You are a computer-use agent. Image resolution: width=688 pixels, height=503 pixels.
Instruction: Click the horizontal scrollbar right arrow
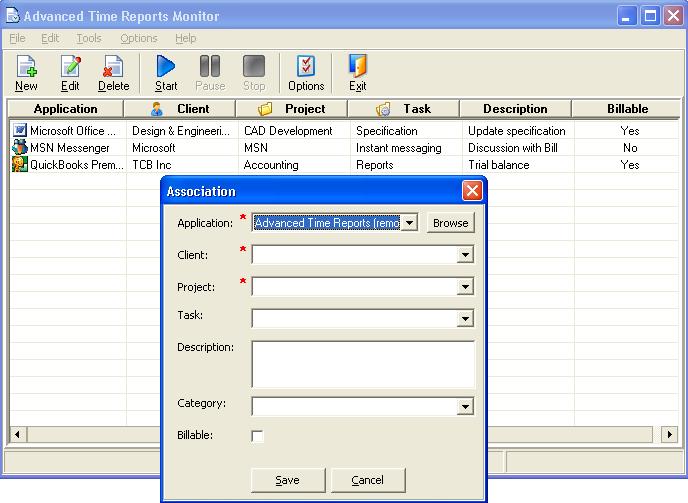(x=670, y=435)
